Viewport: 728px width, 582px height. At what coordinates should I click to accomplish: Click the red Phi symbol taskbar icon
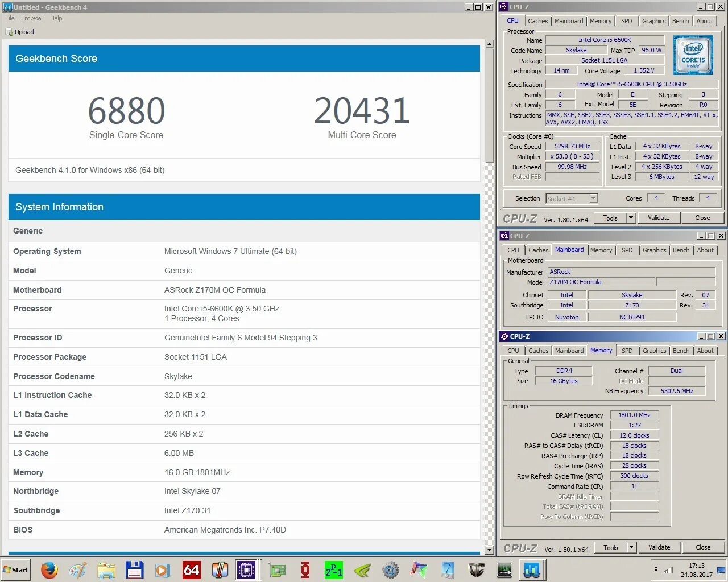coord(305,569)
